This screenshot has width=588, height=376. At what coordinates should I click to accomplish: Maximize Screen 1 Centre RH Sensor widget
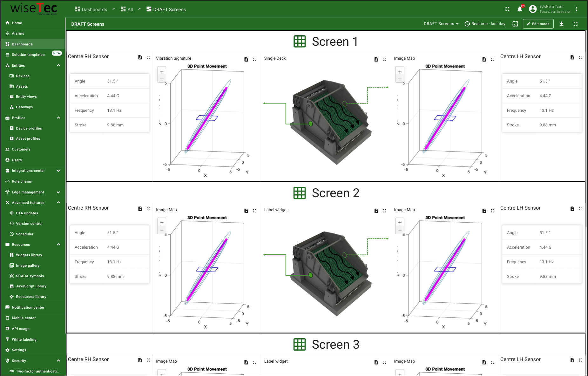148,57
